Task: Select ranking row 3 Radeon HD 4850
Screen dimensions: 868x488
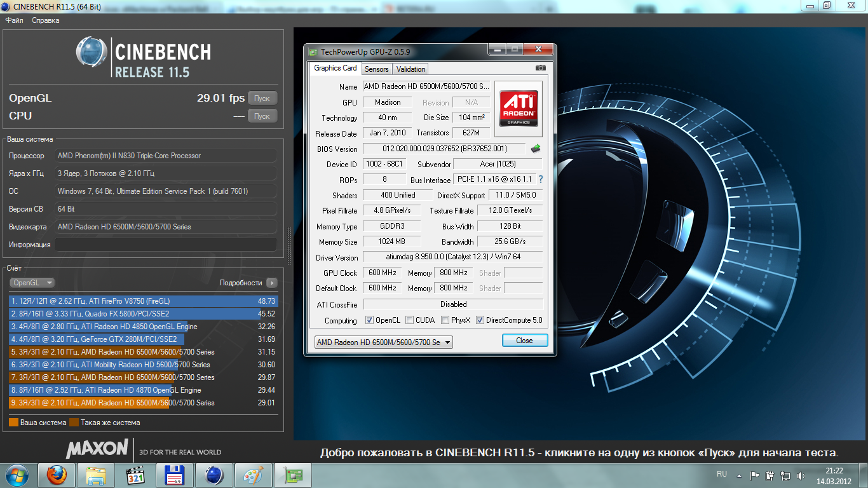Action: 144,327
